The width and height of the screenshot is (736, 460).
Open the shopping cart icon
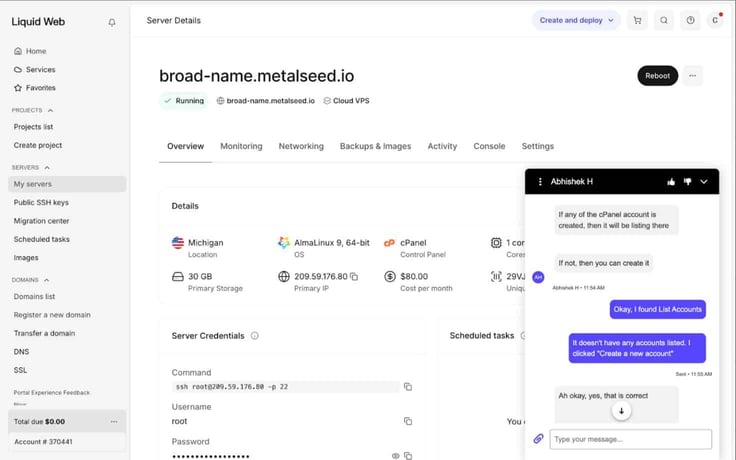(x=637, y=20)
